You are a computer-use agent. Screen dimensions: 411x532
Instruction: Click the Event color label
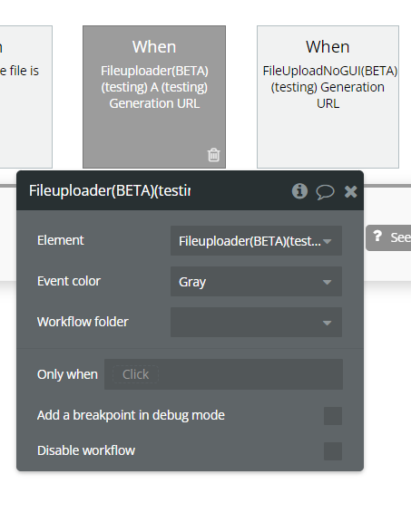click(x=69, y=281)
